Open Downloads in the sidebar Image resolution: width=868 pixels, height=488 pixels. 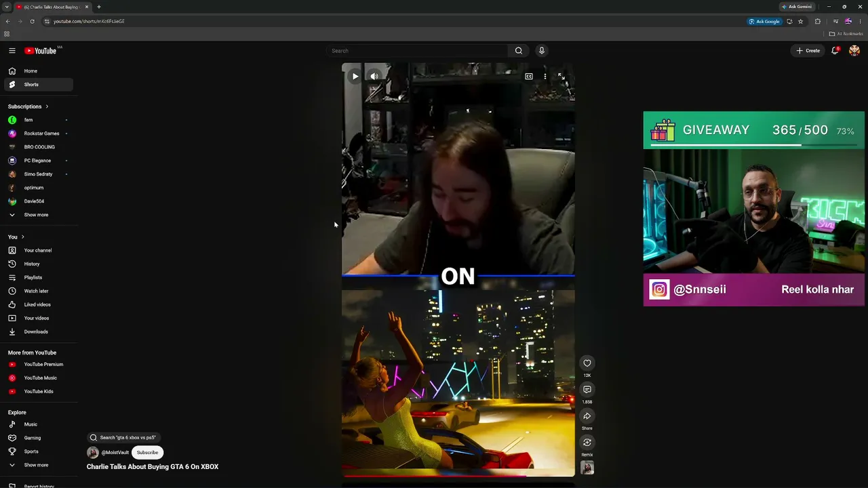pyautogui.click(x=39, y=332)
